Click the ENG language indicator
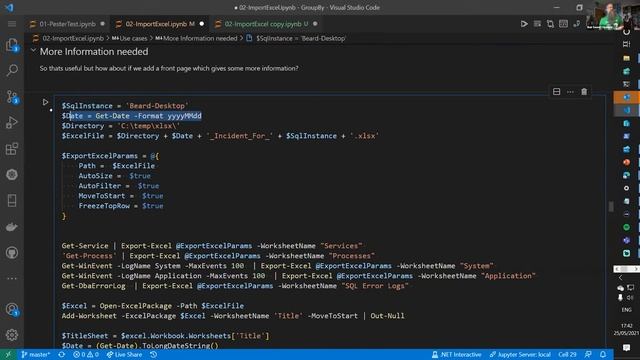This screenshot has width=640, height=360. coord(627,310)
